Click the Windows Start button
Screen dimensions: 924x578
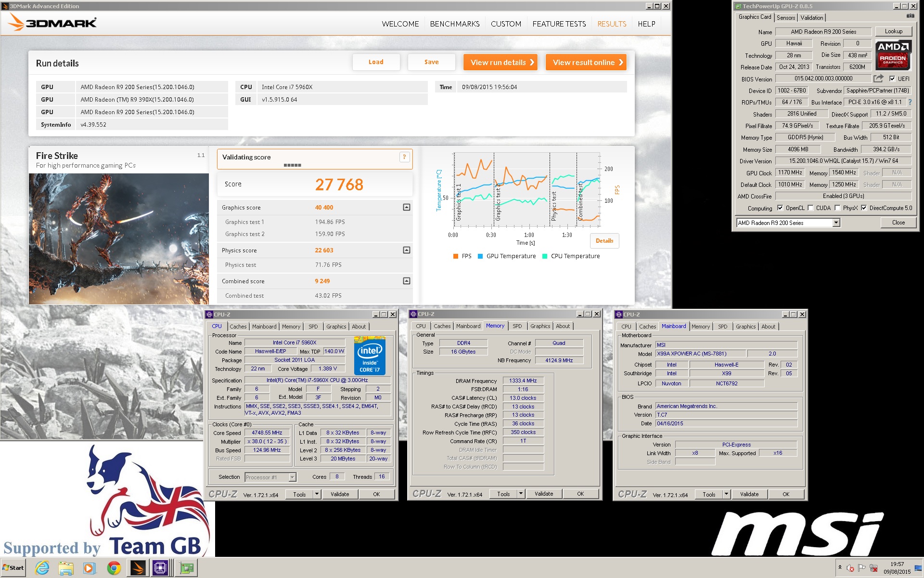13,567
